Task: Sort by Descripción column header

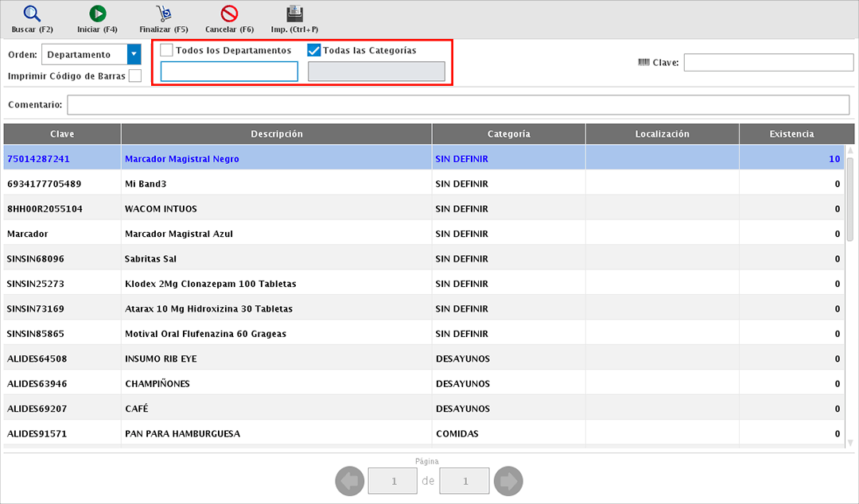Action: [276, 134]
